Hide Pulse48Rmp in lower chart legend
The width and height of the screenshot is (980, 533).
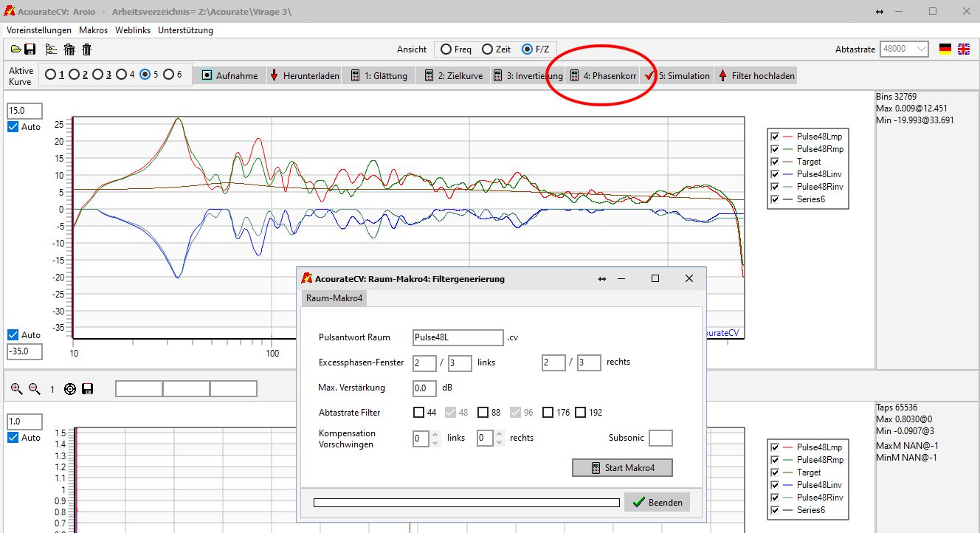[775, 460]
